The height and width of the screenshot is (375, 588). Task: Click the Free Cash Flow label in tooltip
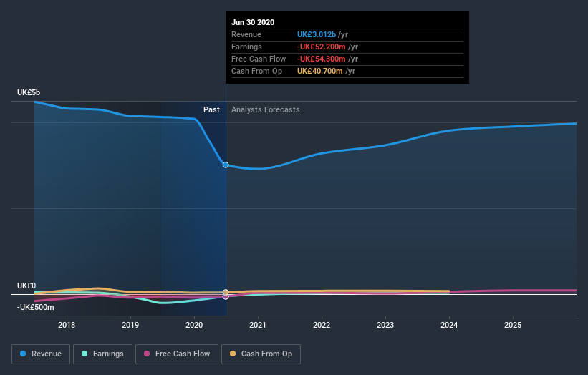tap(259, 59)
